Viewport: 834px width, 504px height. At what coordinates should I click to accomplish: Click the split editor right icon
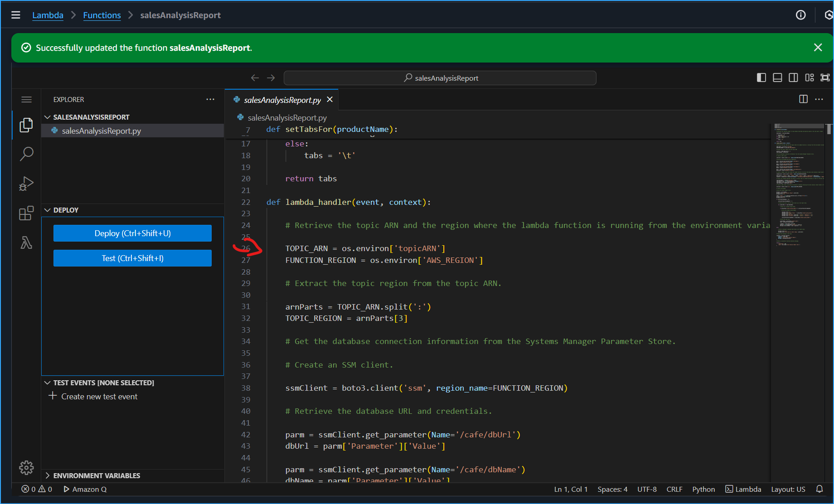point(803,99)
